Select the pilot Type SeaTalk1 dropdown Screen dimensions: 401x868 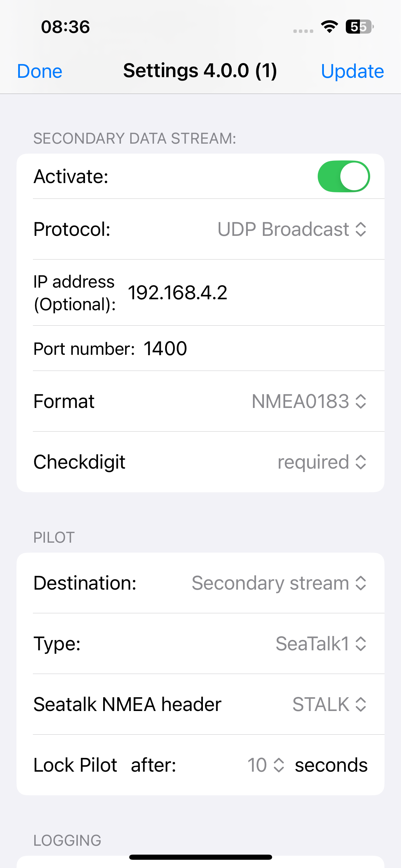point(321,643)
